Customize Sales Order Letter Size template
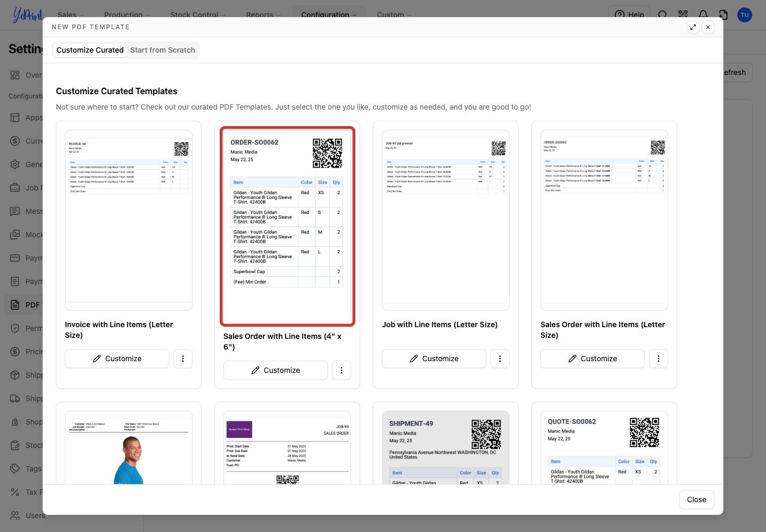 click(593, 359)
